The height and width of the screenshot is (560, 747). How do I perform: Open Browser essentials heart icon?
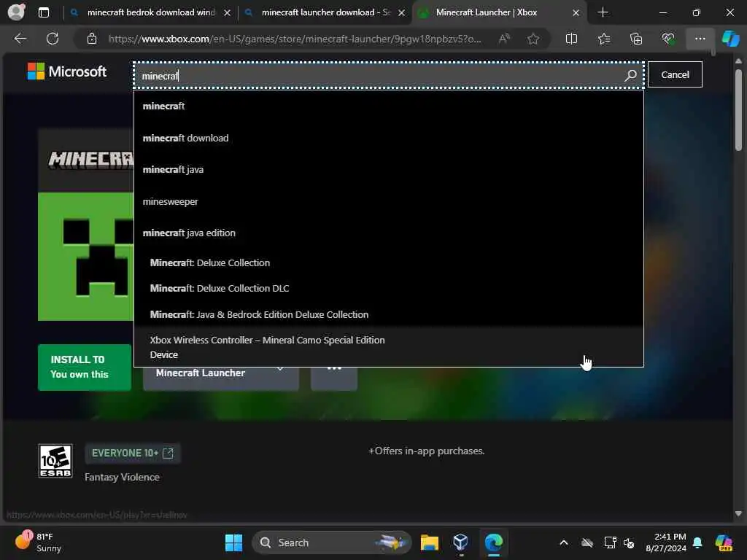[x=668, y=39]
